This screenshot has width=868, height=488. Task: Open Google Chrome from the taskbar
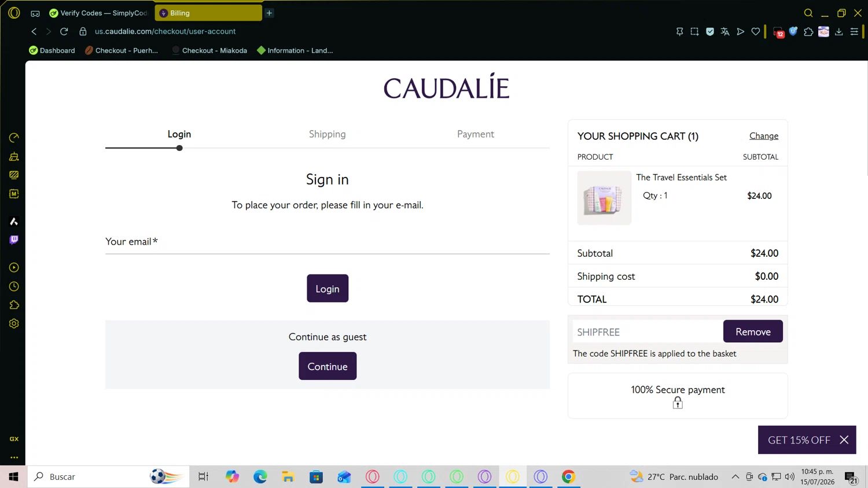[x=568, y=477]
